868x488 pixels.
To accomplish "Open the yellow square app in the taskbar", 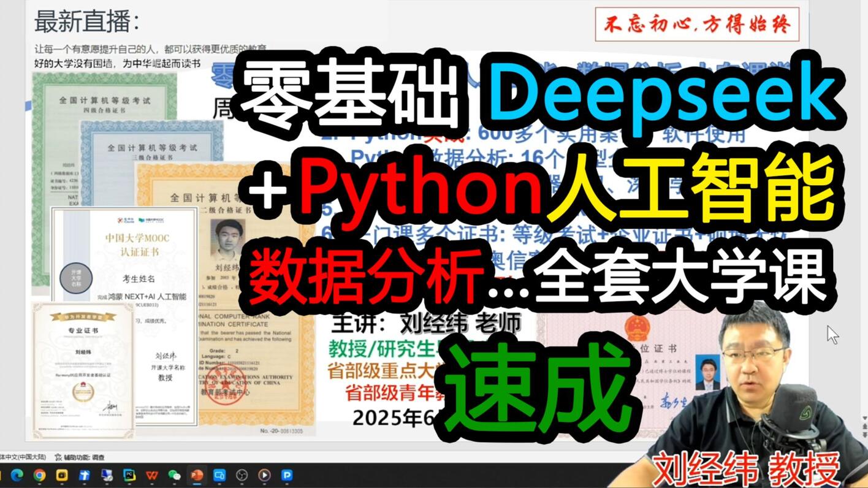I will [62, 475].
